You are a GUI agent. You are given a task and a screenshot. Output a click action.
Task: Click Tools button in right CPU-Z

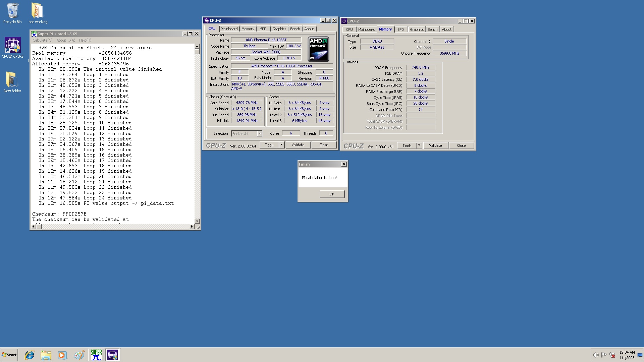(x=407, y=145)
